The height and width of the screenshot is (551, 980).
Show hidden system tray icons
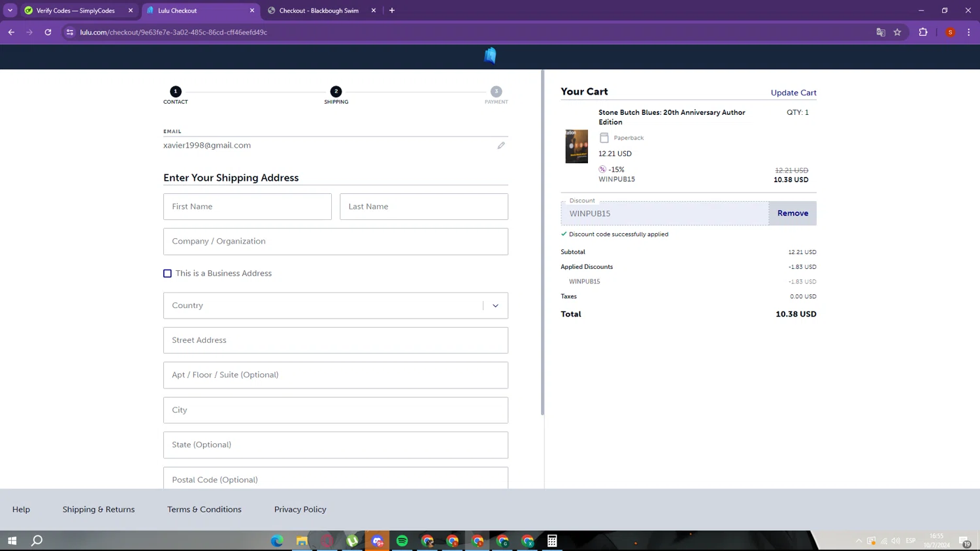[x=858, y=541]
